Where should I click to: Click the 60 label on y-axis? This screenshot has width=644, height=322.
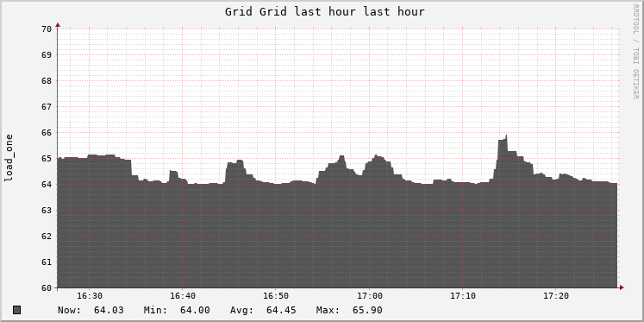[x=47, y=287]
